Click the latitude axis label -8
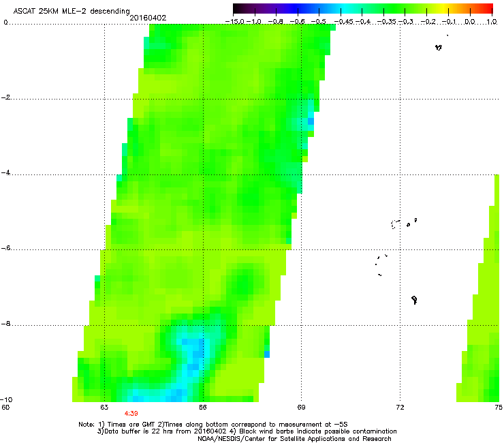The height and width of the screenshot is (443, 504). [x=6, y=324]
